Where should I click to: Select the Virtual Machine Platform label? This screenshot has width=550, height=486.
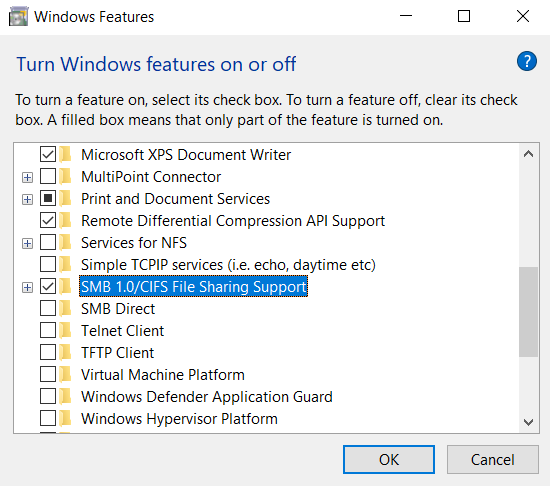click(163, 374)
